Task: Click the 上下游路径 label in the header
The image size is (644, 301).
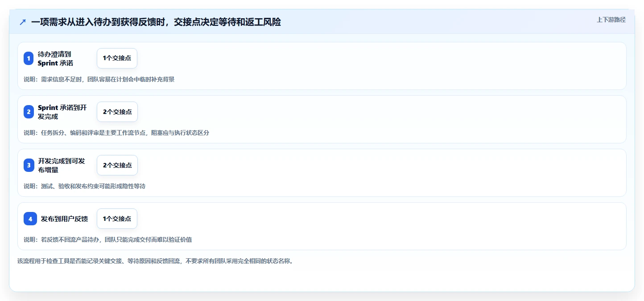Action: coord(611,20)
